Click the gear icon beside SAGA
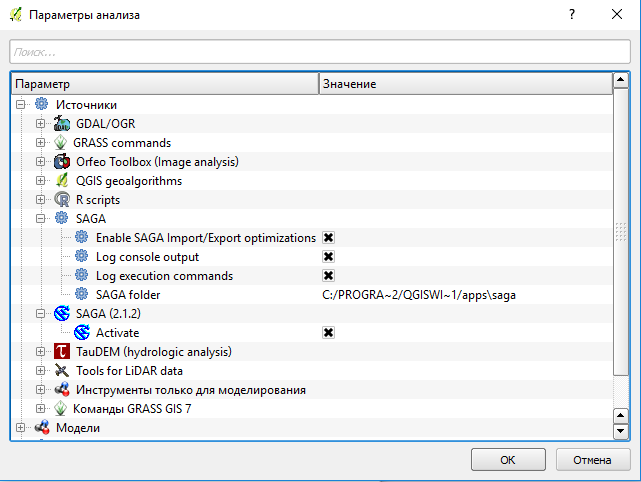 click(62, 218)
